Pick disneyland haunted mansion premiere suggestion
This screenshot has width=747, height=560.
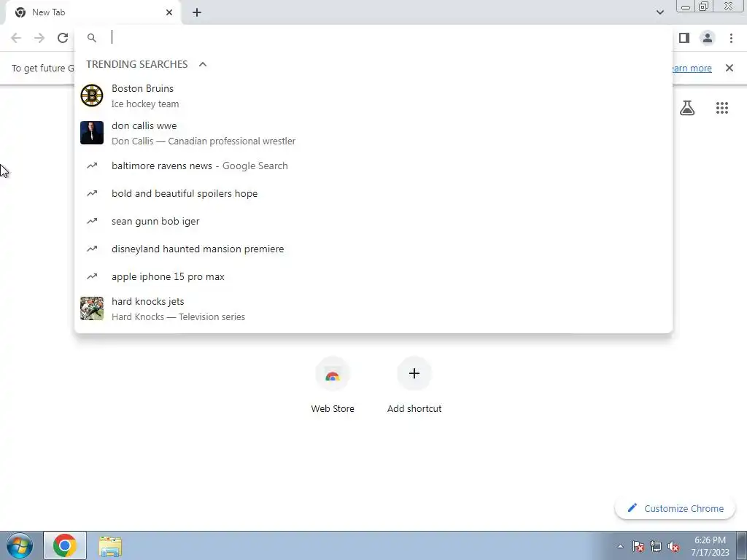tap(373, 249)
